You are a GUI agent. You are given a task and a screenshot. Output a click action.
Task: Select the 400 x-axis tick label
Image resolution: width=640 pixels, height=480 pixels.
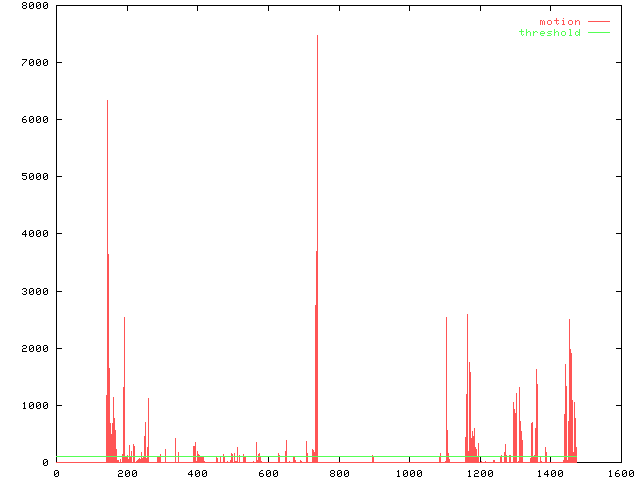tap(197, 473)
